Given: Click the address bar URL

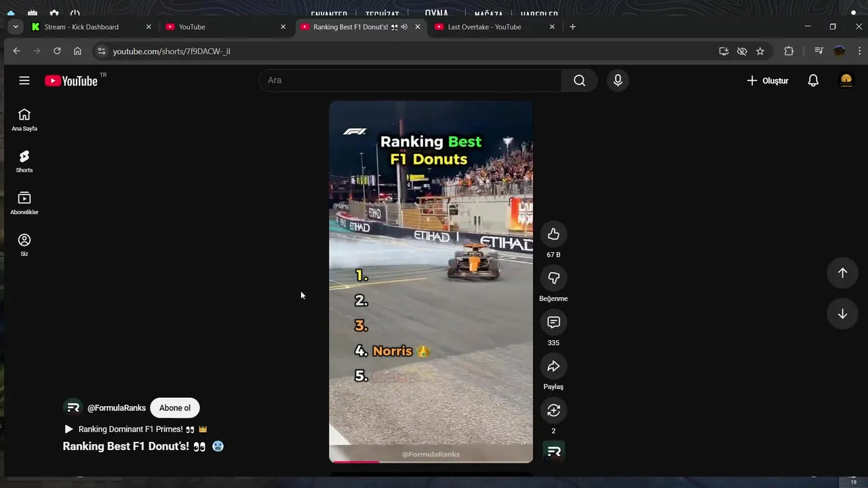Looking at the screenshot, I should pyautogui.click(x=172, y=51).
